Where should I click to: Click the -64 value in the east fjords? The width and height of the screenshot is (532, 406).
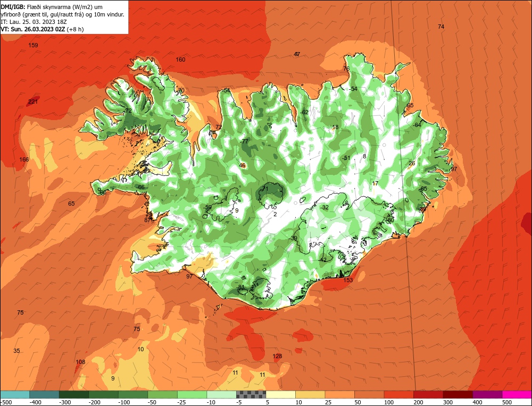tap(417, 125)
